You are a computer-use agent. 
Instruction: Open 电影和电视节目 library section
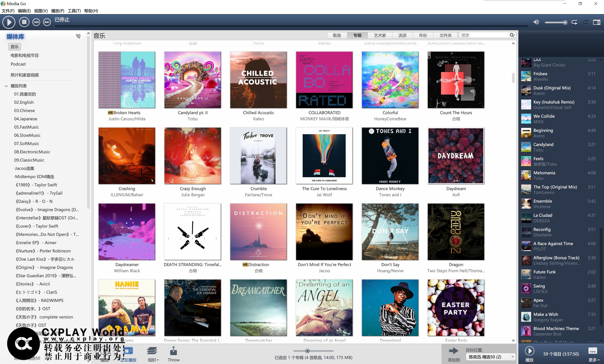point(25,55)
